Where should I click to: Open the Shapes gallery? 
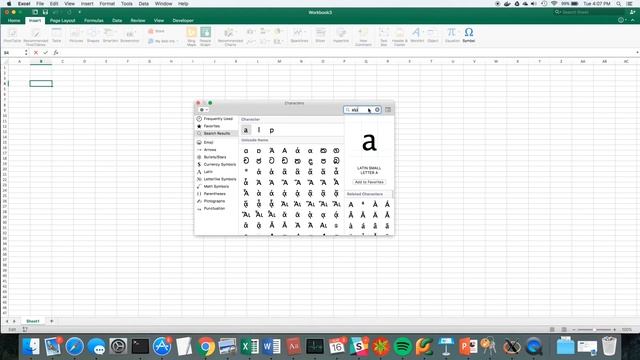coord(93,35)
